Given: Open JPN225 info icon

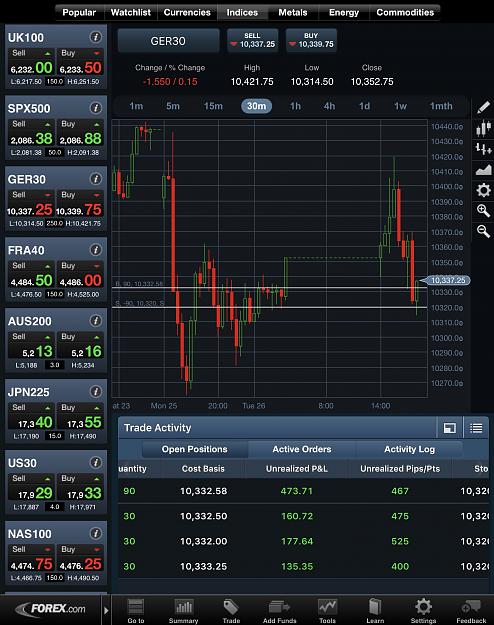Looking at the screenshot, I should point(95,391).
